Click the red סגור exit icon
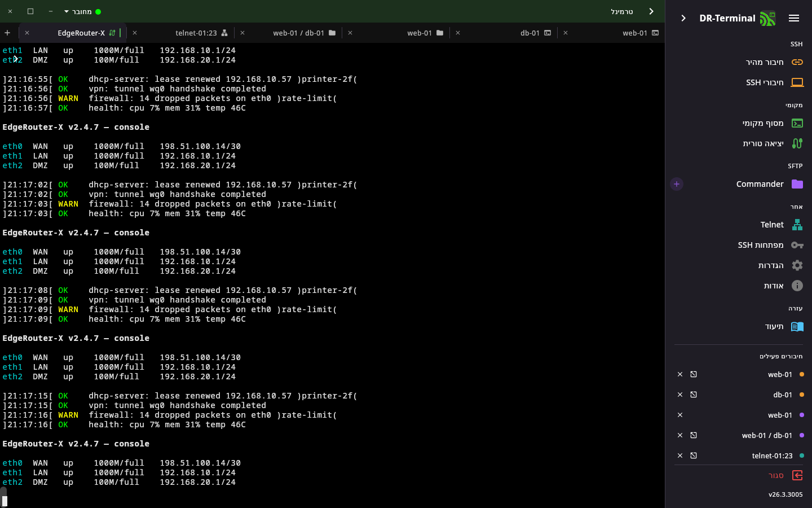The image size is (812, 508). (797, 475)
